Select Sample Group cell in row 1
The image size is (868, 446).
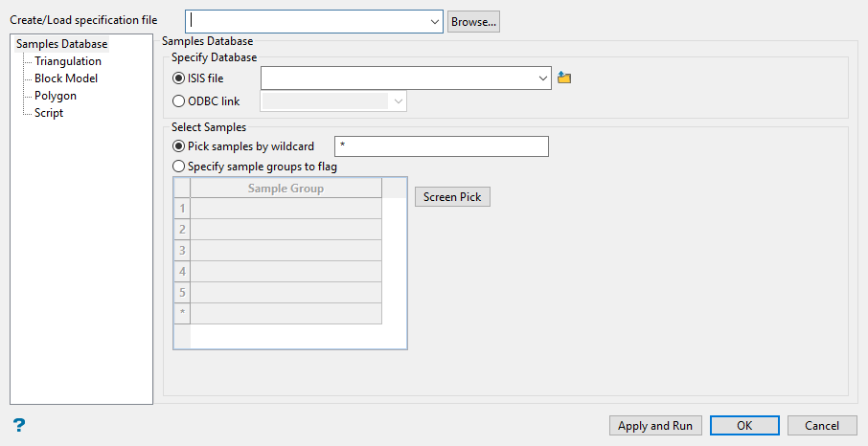coord(286,209)
